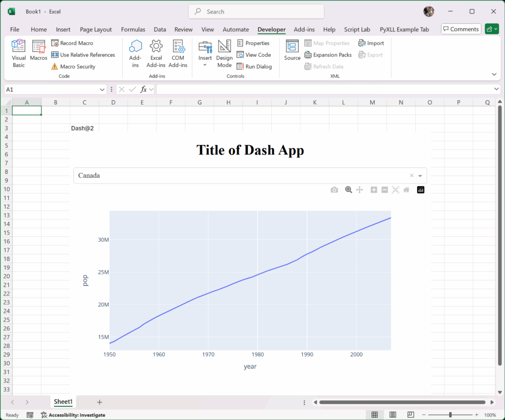Reset chart axes with the home icon
The image size is (505, 420).
point(406,190)
